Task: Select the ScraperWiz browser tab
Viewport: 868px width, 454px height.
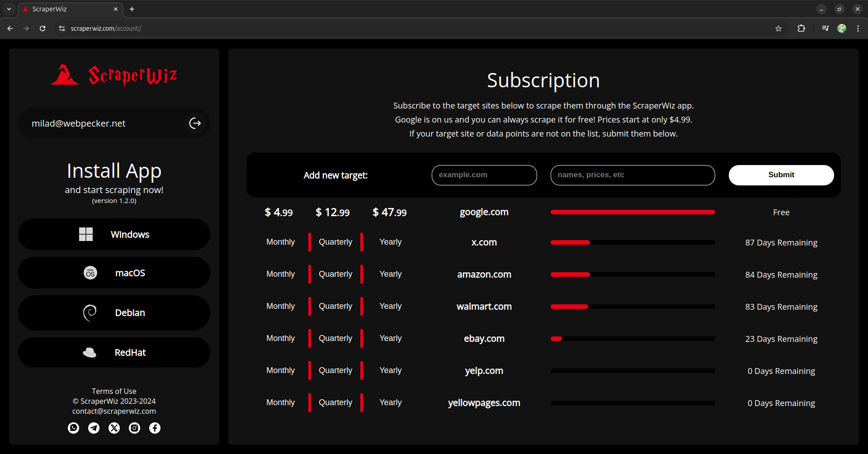Action: (70, 9)
